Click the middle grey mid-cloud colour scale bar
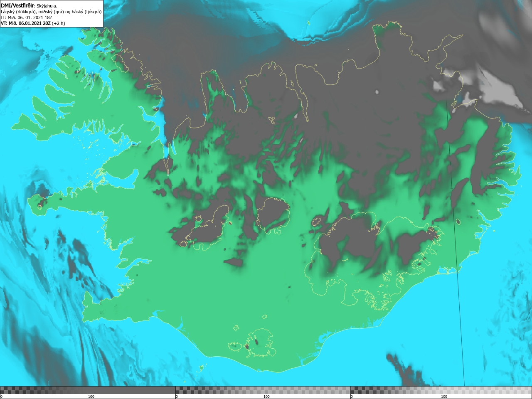Screen dimensions: 532x399 263,390
